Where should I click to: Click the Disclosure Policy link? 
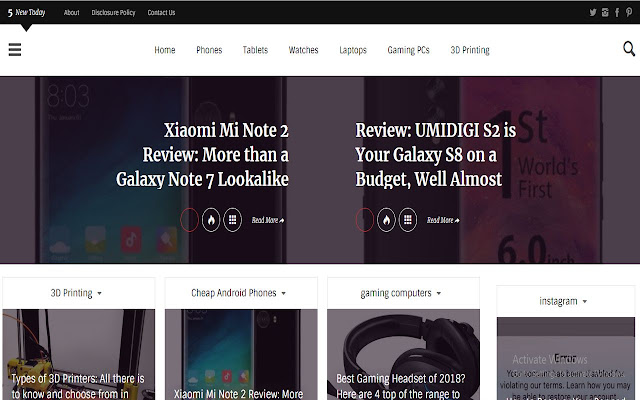[113, 13]
